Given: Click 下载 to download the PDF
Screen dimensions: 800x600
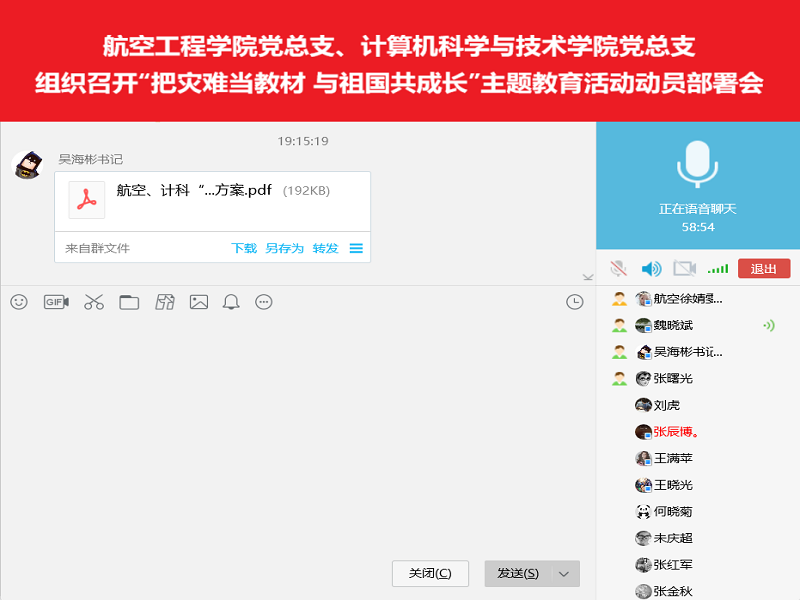Looking at the screenshot, I should click(244, 248).
